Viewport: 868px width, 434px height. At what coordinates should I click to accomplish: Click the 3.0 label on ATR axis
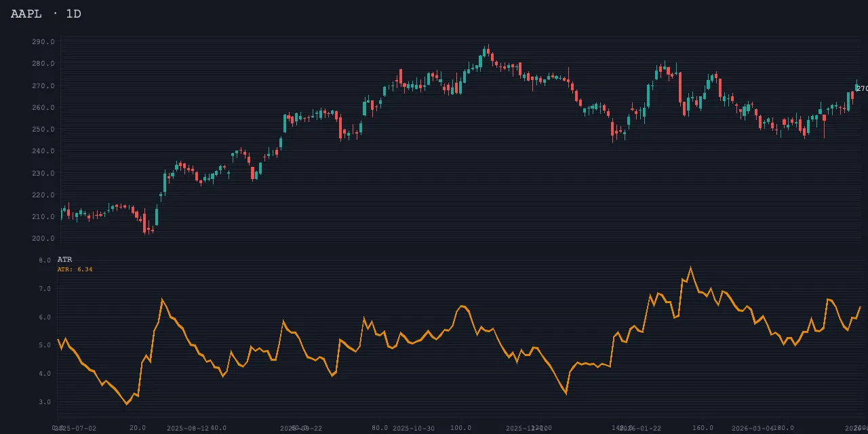[45, 402]
